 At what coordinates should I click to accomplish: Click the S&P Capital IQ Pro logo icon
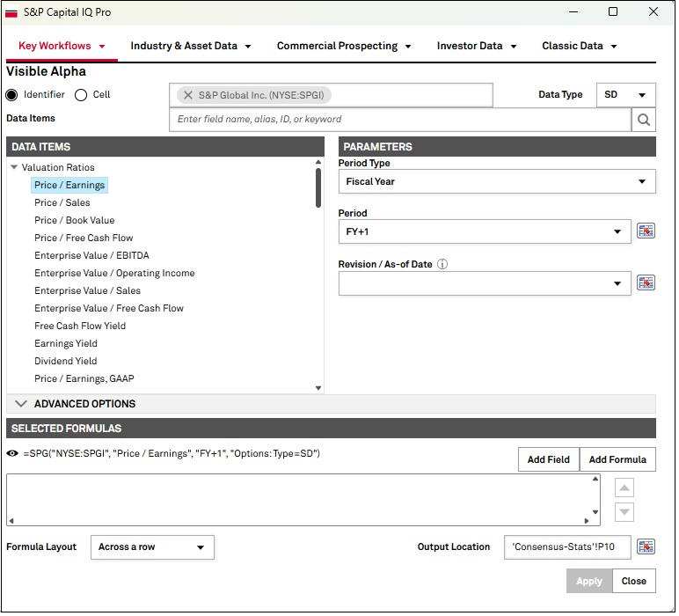point(11,13)
